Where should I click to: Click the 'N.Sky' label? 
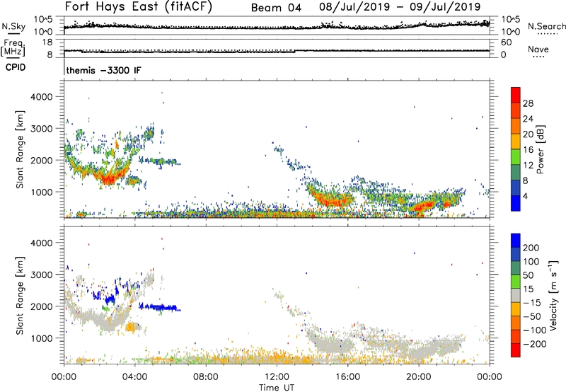13,26
